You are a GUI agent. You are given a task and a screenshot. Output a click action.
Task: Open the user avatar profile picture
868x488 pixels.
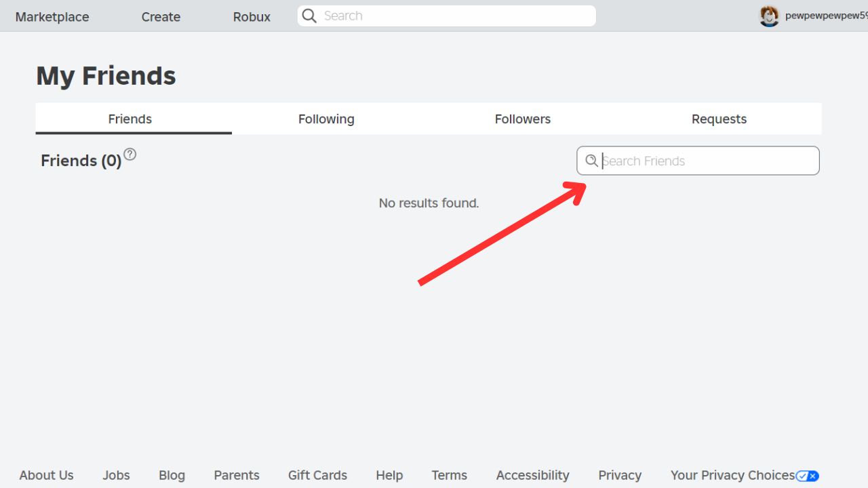tap(769, 16)
